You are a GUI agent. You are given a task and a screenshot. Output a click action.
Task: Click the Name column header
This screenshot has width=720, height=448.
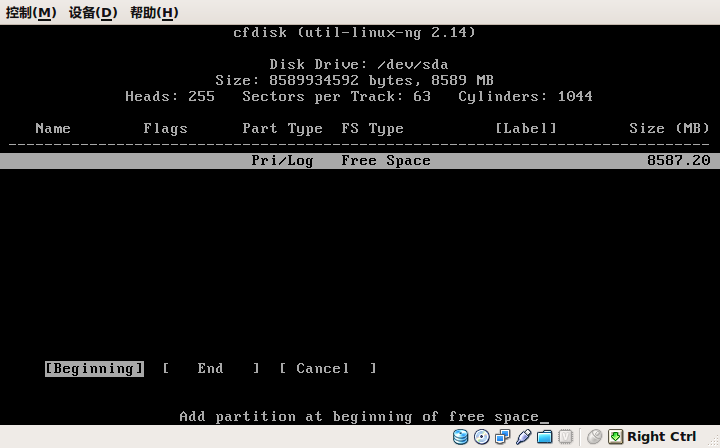point(53,129)
